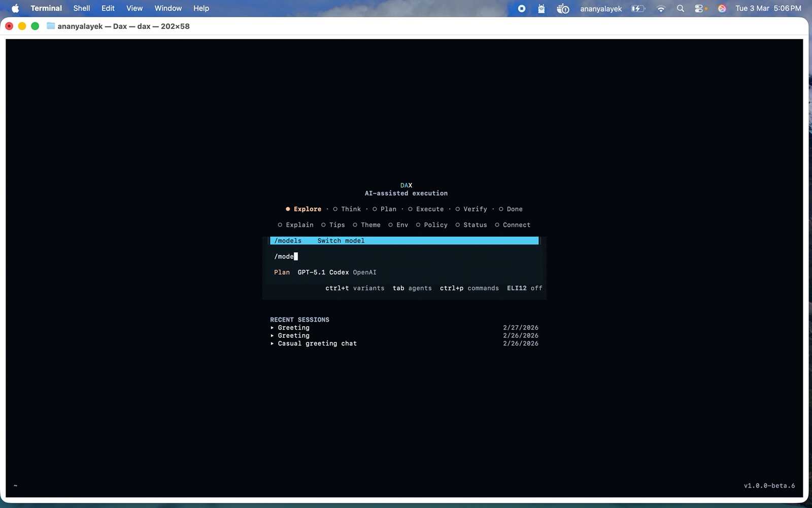This screenshot has width=812, height=508.
Task: Select the Plan stage
Action: (x=385, y=209)
